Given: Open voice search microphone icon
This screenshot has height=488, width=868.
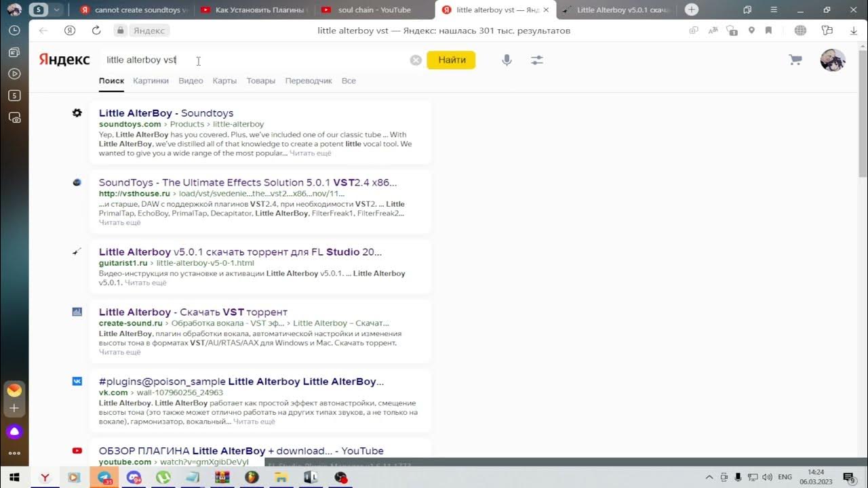Looking at the screenshot, I should tap(507, 60).
